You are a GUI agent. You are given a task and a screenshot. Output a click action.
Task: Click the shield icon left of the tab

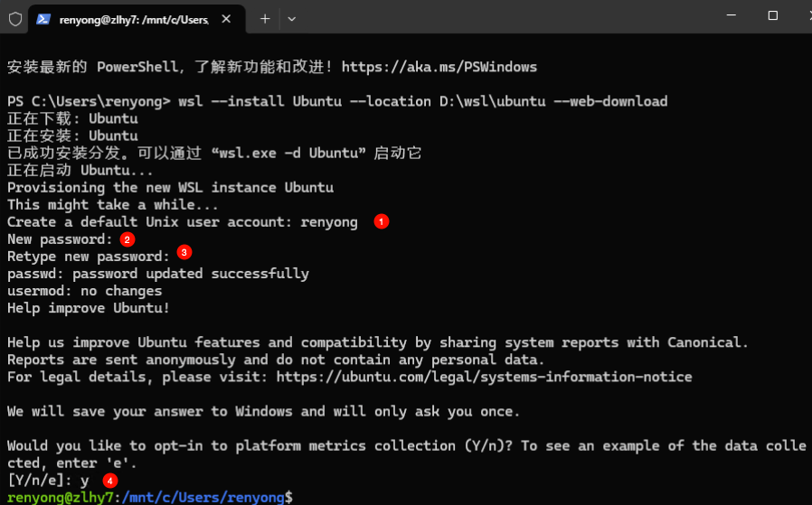[15, 19]
